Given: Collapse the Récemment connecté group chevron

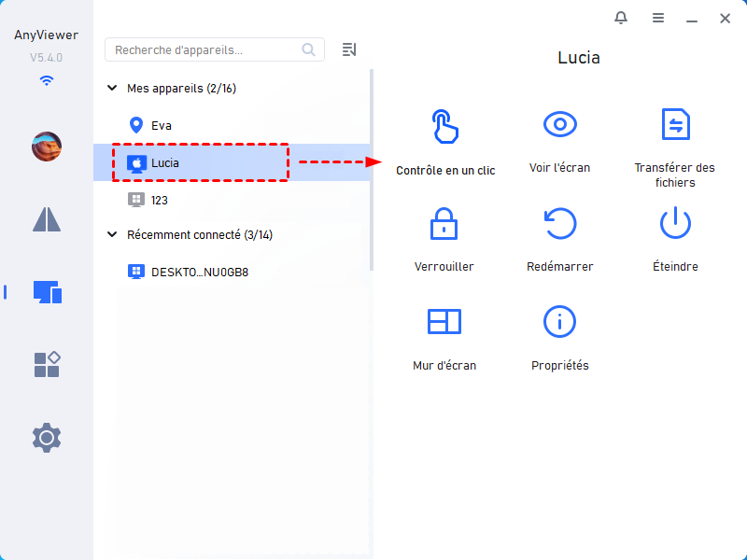Looking at the screenshot, I should pyautogui.click(x=112, y=234).
